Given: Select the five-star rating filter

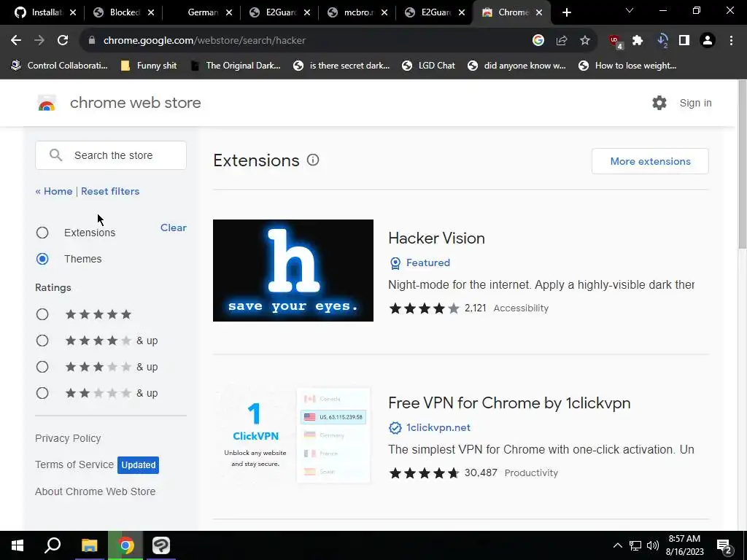Looking at the screenshot, I should (x=42, y=314).
